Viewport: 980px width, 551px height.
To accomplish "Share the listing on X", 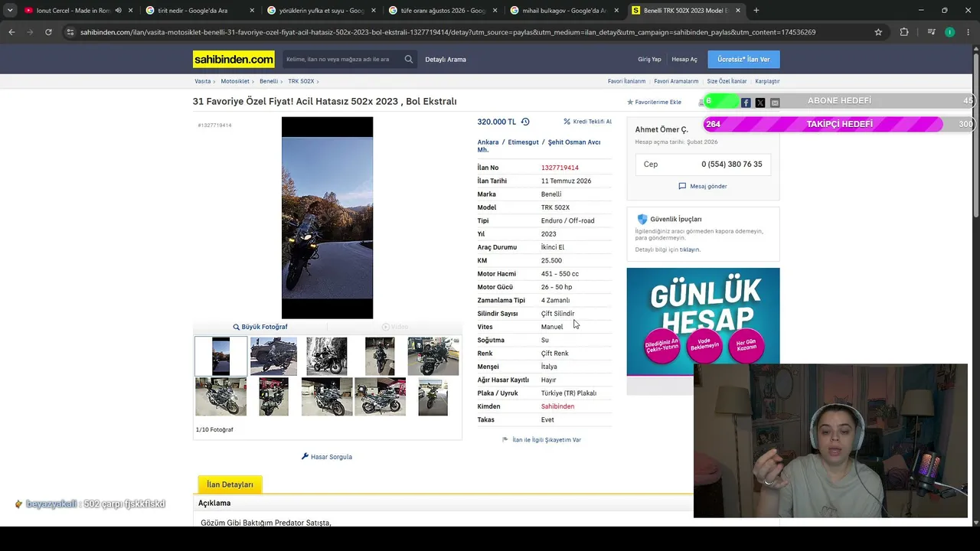I will (x=760, y=103).
